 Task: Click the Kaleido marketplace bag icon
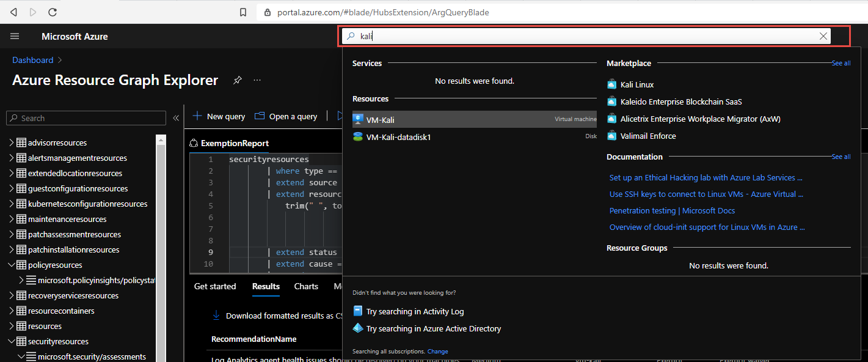(x=612, y=102)
